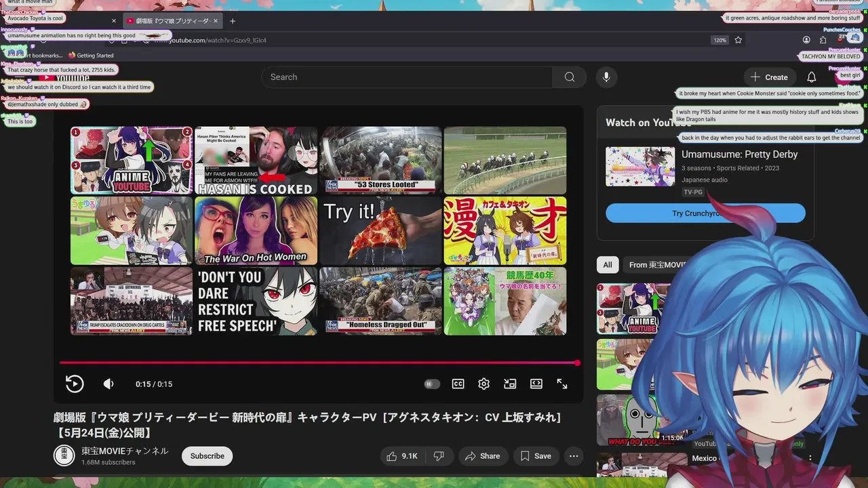868x488 pixels.
Task: Open the 東宝MOVIEチャンネル channel avatar
Action: (x=64, y=455)
